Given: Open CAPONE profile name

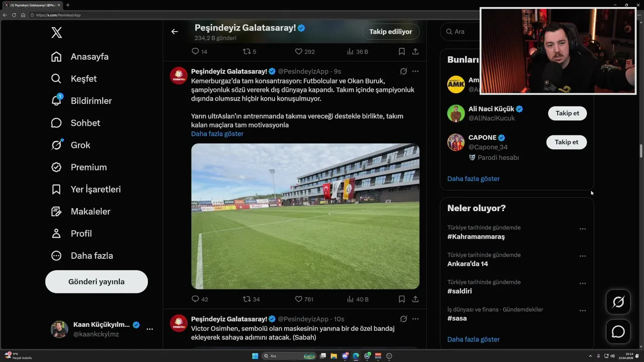Looking at the screenshot, I should (482, 137).
